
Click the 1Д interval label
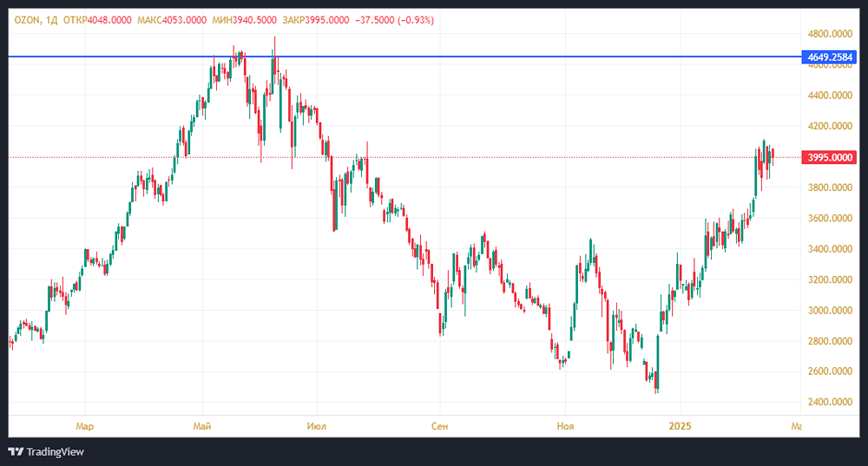[52, 19]
